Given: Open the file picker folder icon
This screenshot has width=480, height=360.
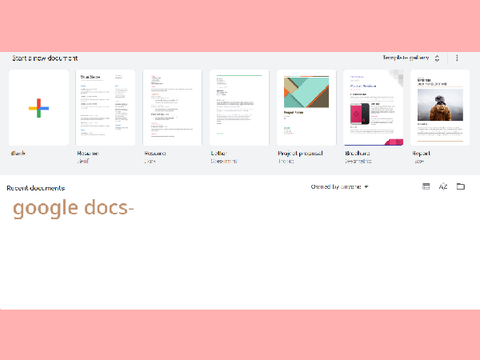Looking at the screenshot, I should click(x=461, y=186).
